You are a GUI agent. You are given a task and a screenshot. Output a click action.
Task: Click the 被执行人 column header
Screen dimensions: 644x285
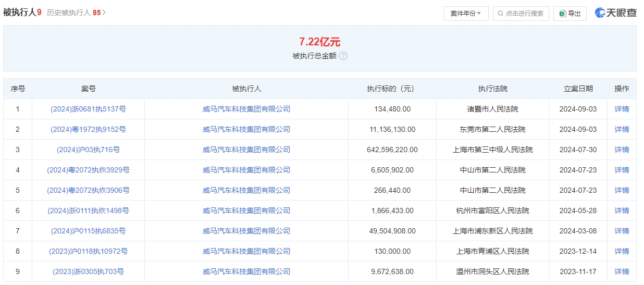246,89
